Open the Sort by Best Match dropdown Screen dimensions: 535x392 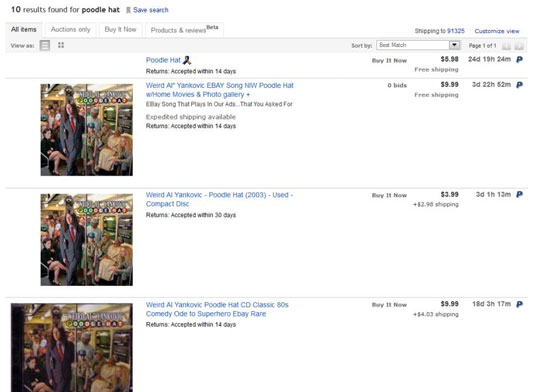click(418, 45)
